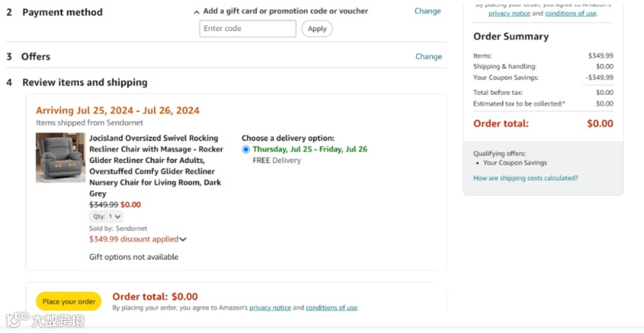Open the Jocisland recliner product title
Viewport: 644px width, 333px height.
coord(156,166)
